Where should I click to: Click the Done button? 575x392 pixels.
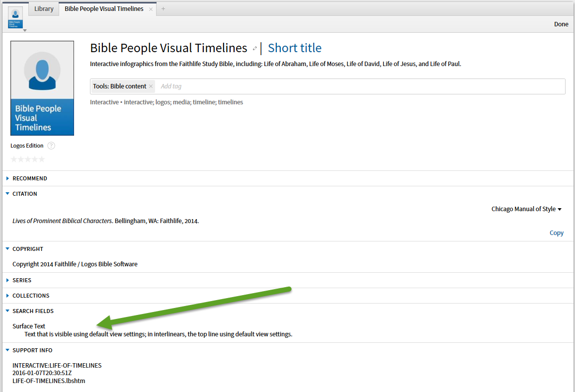click(x=561, y=24)
